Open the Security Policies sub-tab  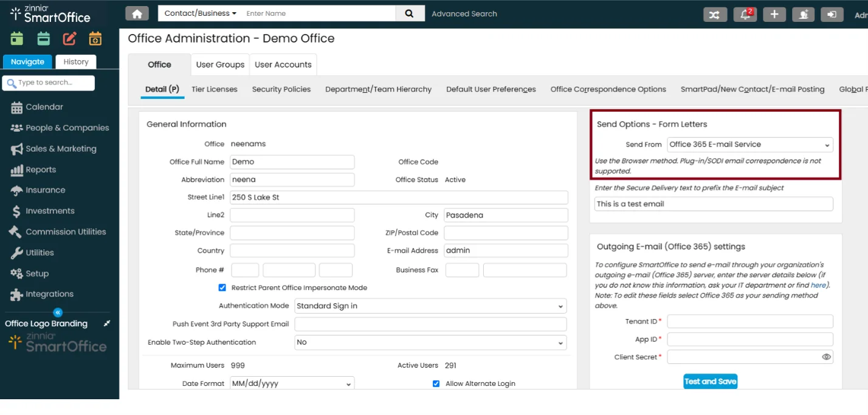[x=281, y=89]
